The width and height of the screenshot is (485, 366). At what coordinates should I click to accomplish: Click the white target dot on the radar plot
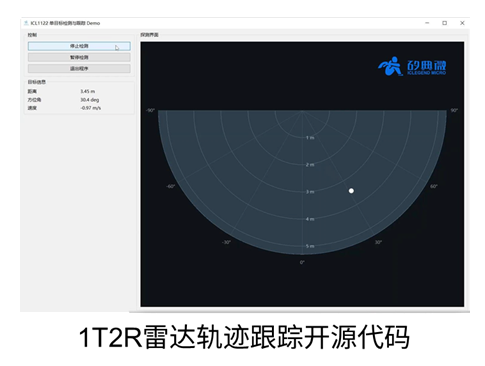[351, 191]
